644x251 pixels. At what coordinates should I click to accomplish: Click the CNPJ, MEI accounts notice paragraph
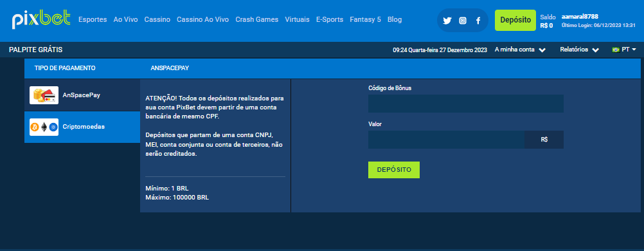215,144
